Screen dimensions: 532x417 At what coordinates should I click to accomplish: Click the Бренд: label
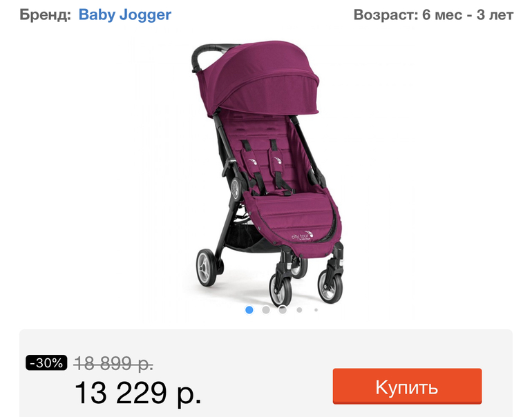click(45, 15)
